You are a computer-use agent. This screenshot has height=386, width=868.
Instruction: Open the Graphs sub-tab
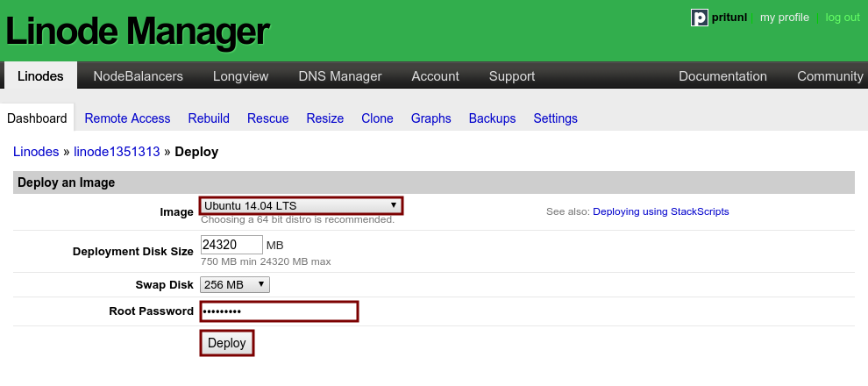(431, 118)
